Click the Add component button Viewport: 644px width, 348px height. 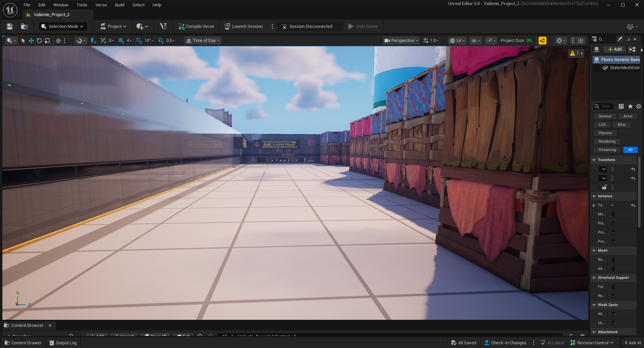(x=615, y=49)
